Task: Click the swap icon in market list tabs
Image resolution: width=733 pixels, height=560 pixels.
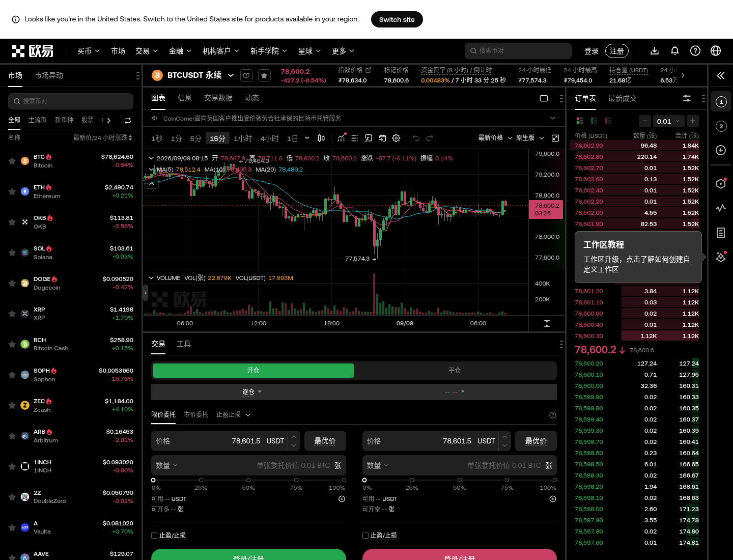Action: point(128,120)
